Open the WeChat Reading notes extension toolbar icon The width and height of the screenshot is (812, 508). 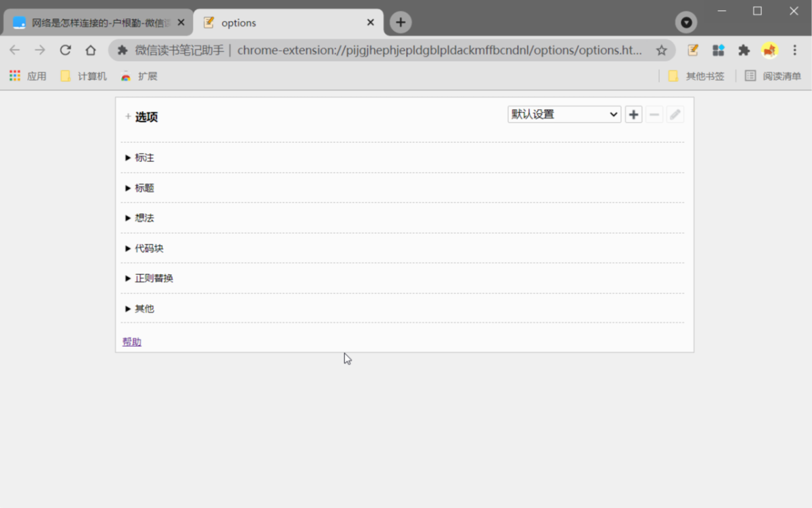click(692, 50)
